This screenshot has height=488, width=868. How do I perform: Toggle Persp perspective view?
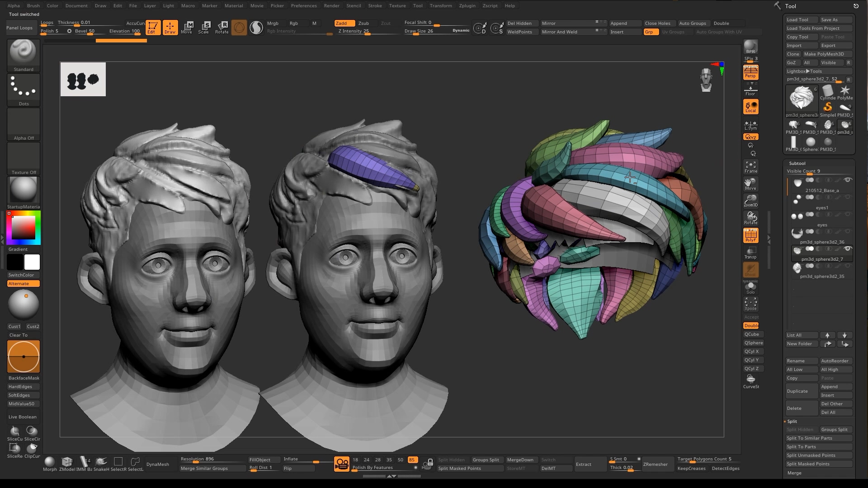click(750, 72)
